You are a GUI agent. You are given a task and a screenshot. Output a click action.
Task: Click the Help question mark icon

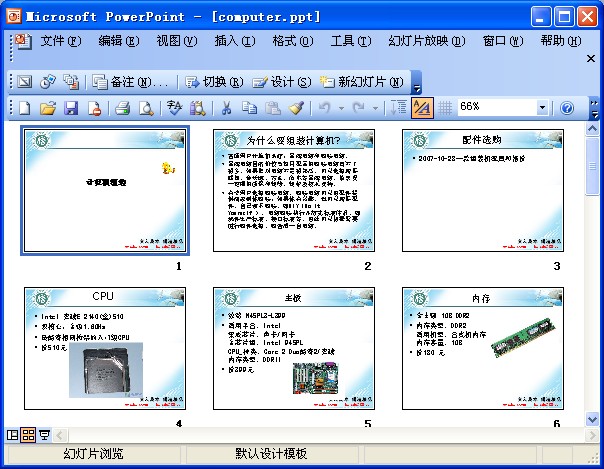[567, 108]
